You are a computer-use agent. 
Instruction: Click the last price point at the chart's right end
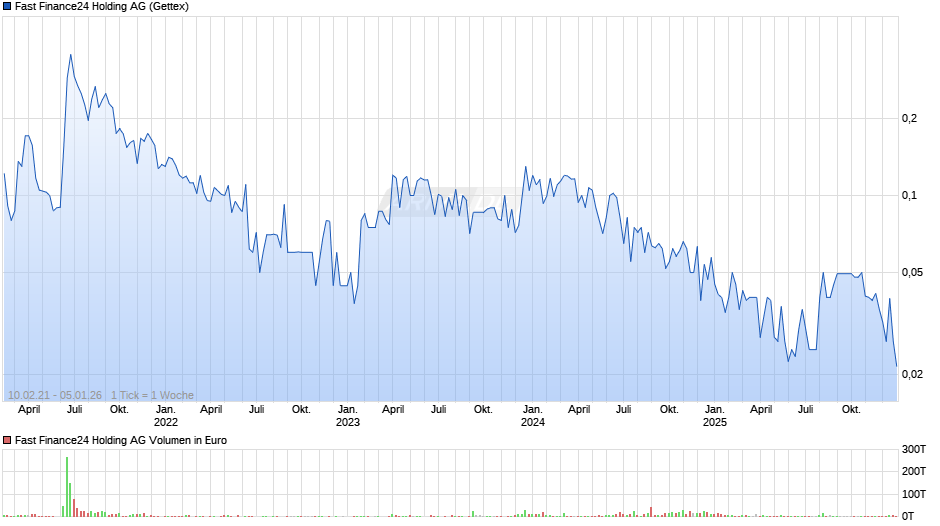(x=896, y=365)
